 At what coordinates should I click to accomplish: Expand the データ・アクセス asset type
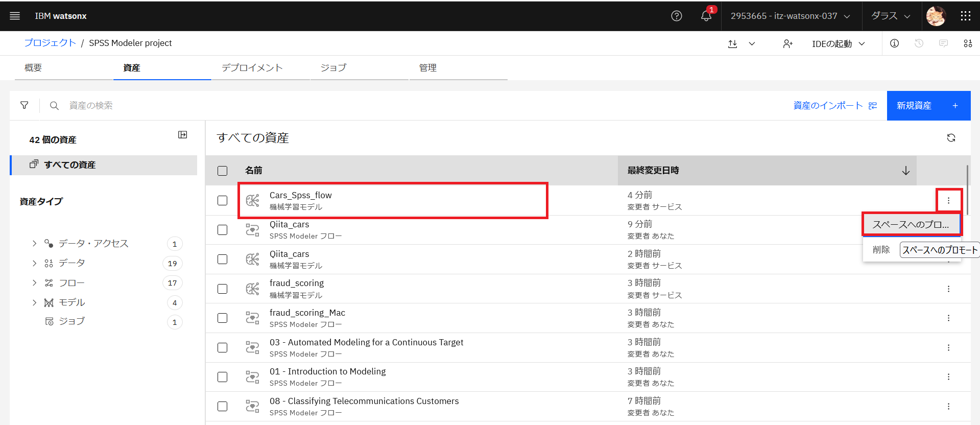[x=34, y=244]
